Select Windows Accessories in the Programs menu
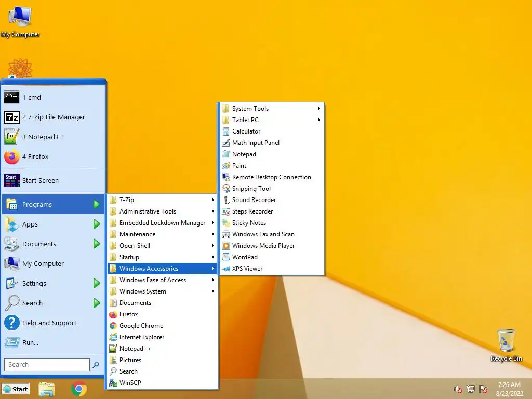Viewport: 532px width, 399px height. click(x=162, y=269)
